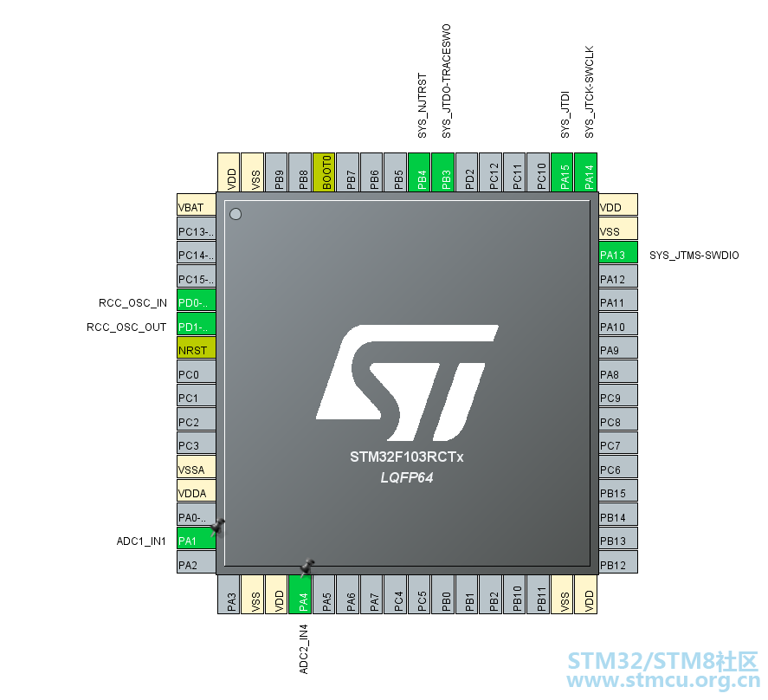768x700 pixels.
Task: Select pin PB12
Action: coord(618,562)
